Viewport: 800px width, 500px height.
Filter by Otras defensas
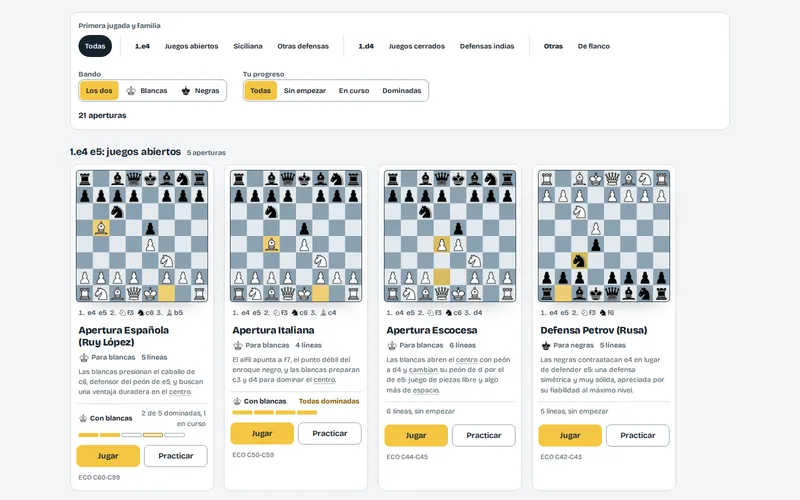click(303, 46)
